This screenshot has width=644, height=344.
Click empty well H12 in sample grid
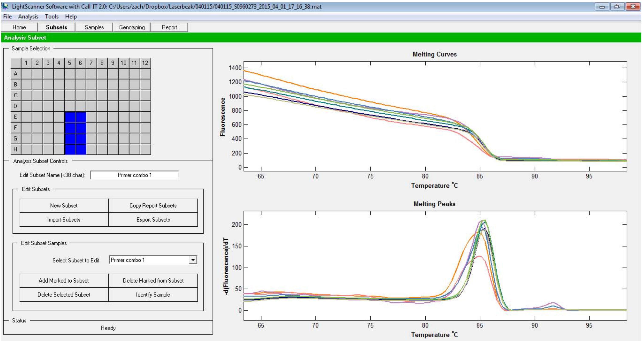point(145,149)
